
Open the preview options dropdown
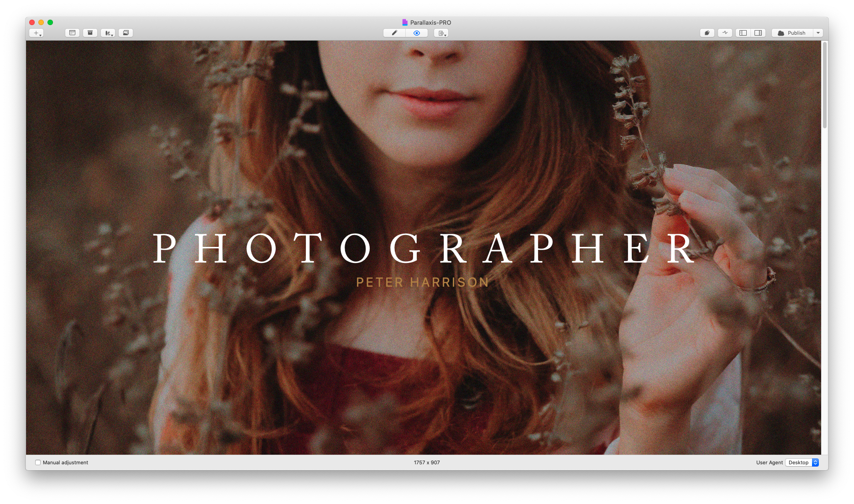(x=441, y=33)
